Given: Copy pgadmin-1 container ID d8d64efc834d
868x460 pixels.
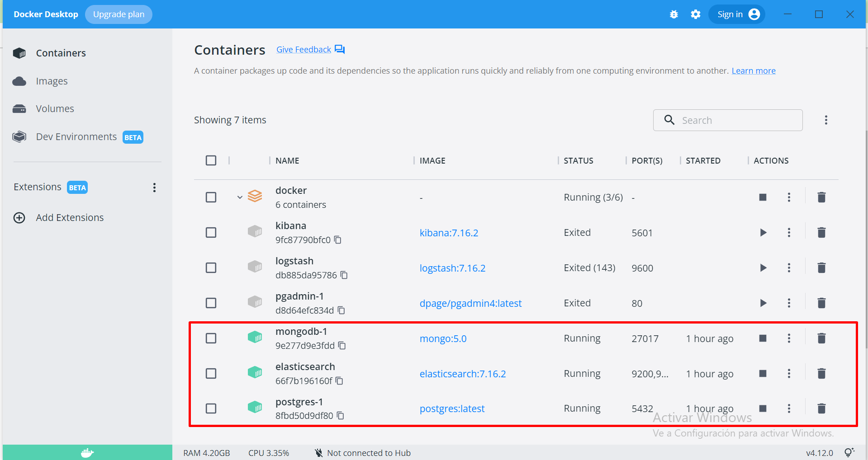Looking at the screenshot, I should tap(341, 310).
